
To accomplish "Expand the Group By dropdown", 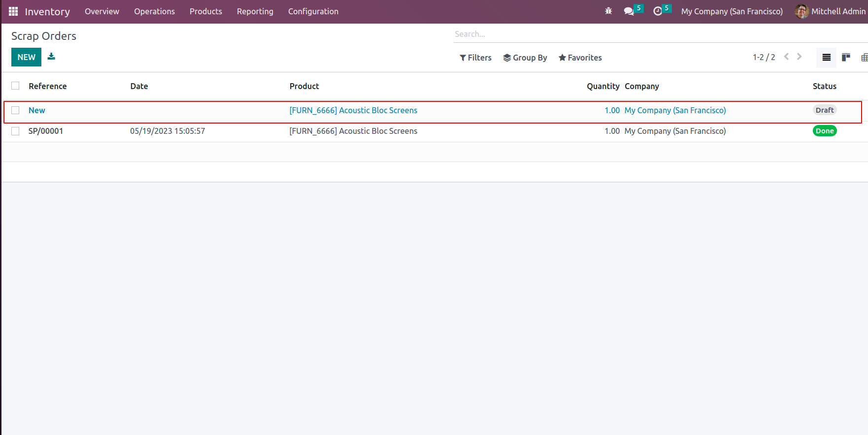I will click(525, 58).
